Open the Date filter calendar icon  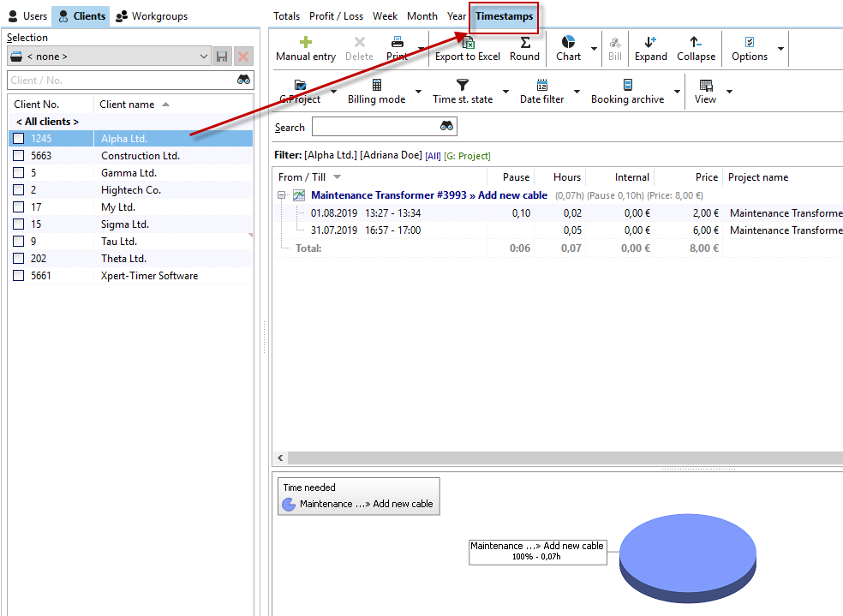(x=541, y=85)
